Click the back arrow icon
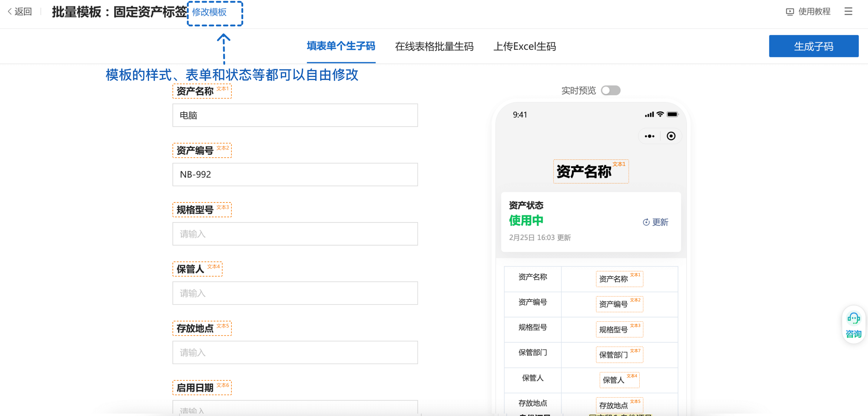 [10, 12]
